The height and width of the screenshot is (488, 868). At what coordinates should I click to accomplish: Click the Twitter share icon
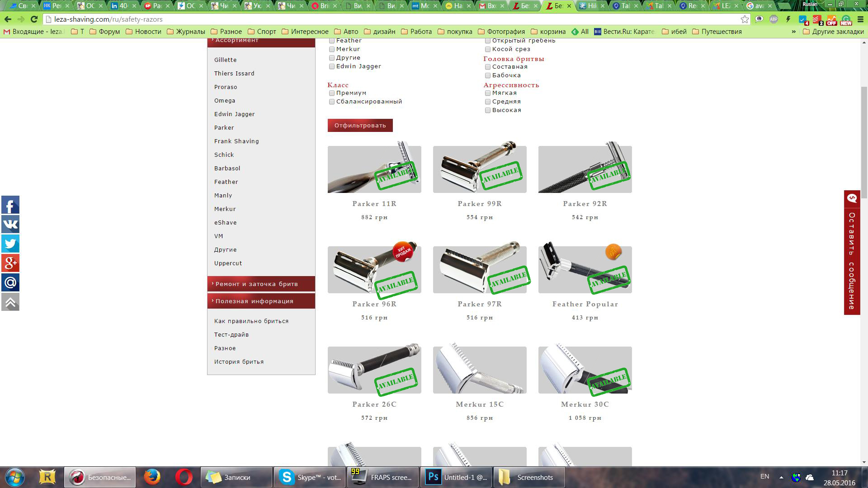pos(10,244)
